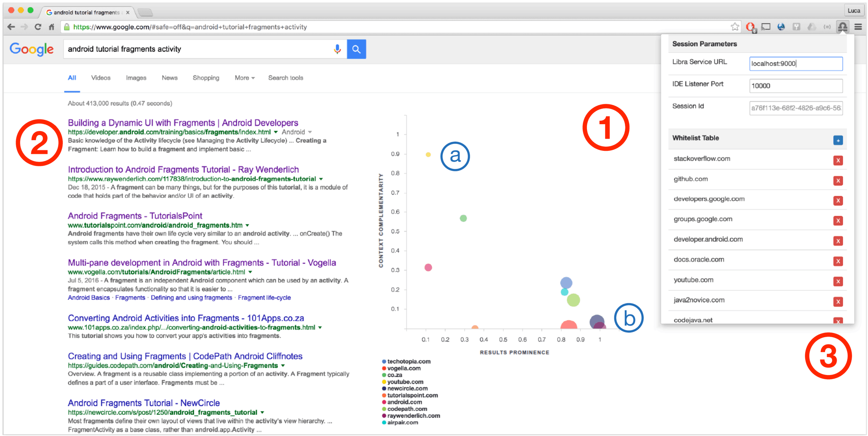Click the browser forward arrow

click(24, 27)
